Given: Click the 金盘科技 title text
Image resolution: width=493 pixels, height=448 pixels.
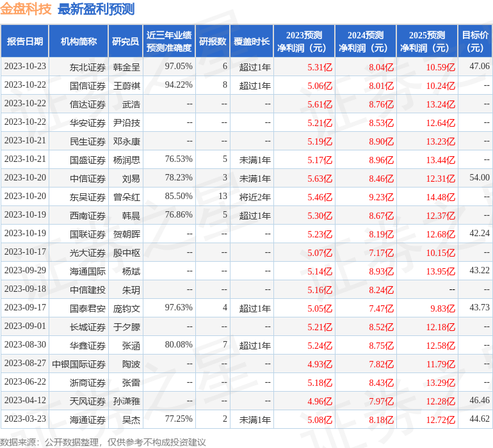Looking at the screenshot, I should 26,9.
